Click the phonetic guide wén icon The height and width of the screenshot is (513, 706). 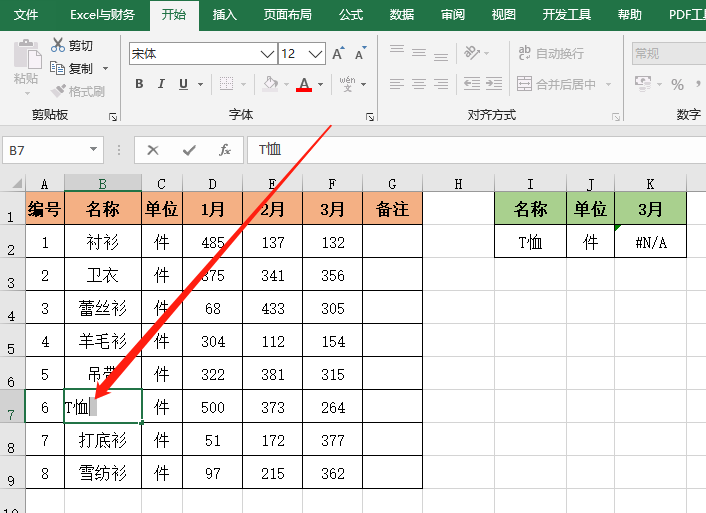point(347,84)
